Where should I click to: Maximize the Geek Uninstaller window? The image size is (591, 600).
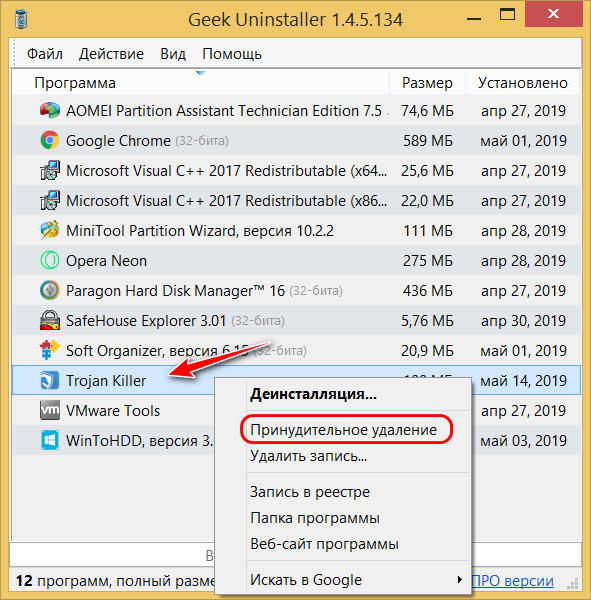point(507,15)
